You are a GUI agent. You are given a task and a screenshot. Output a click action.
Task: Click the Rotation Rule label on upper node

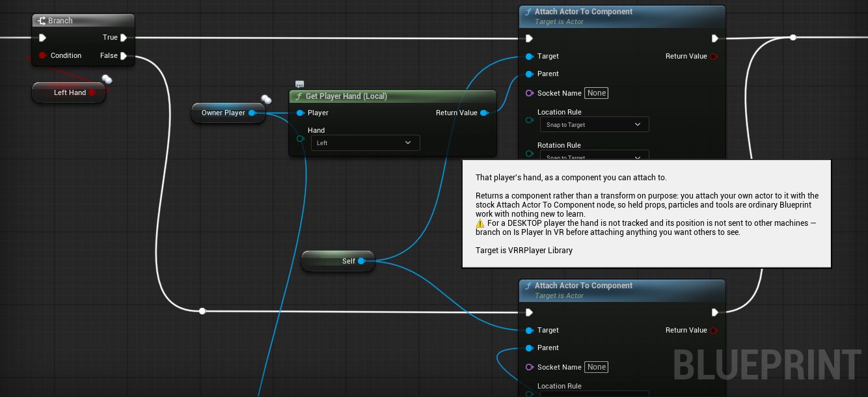559,145
